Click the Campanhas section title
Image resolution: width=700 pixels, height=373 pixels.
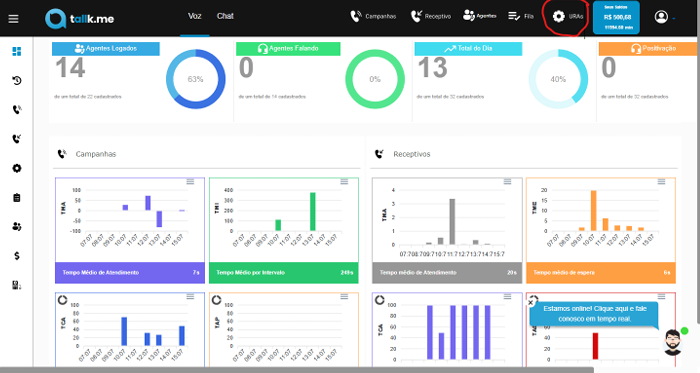(96, 154)
